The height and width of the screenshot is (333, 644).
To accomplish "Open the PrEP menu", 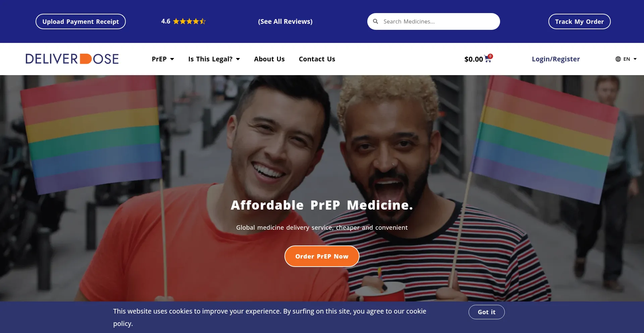I will tap(159, 59).
